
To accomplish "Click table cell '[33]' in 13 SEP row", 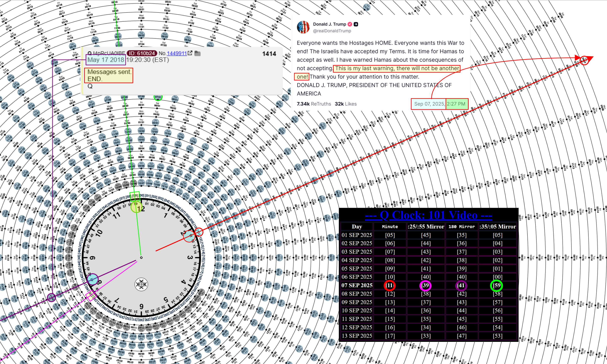I will tap(426, 336).
